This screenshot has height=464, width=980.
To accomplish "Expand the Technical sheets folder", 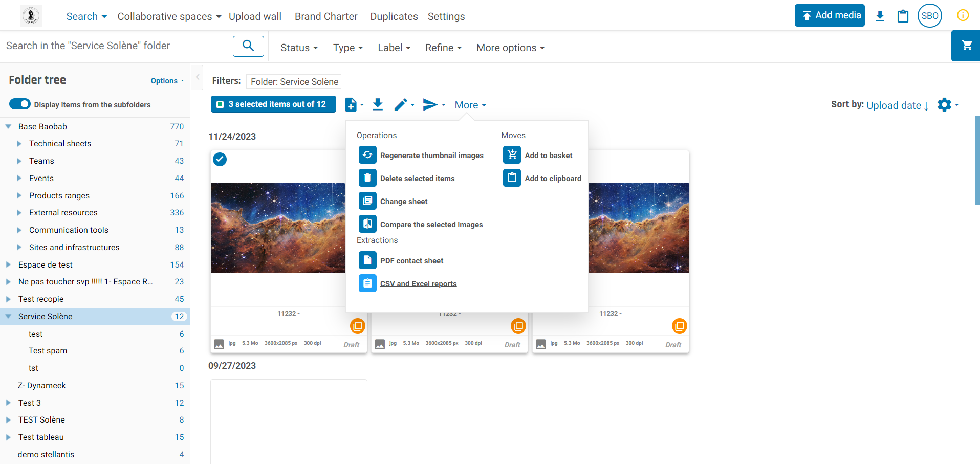I will [19, 144].
